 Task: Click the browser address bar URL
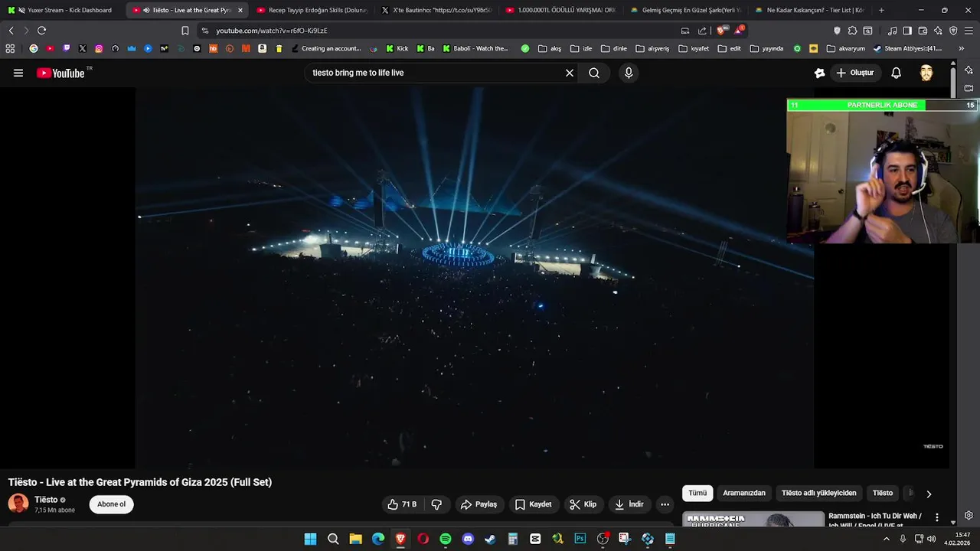[272, 31]
